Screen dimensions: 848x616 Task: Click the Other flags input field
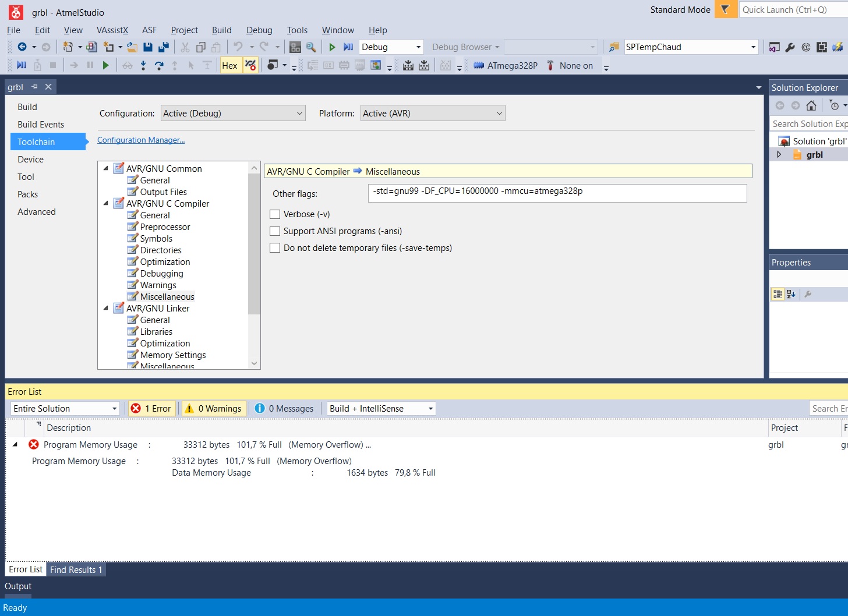(556, 193)
